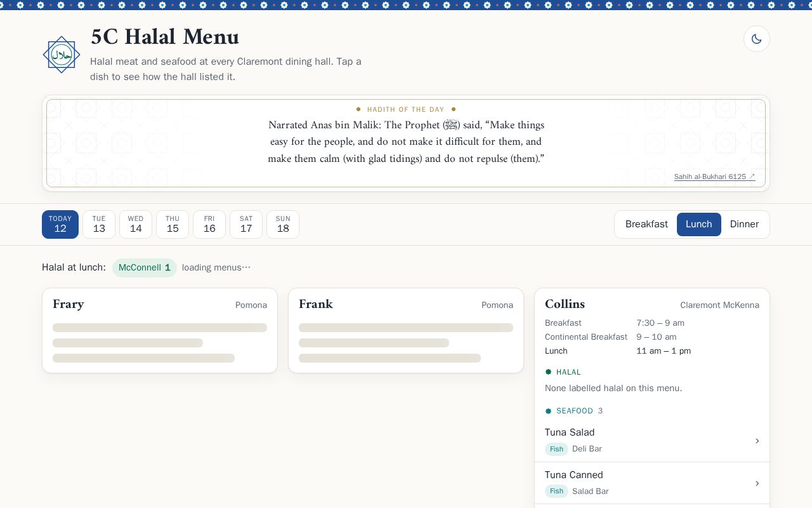Viewport: 812px width, 508px height.
Task: Click the Frank hall heading
Action: 316,304
